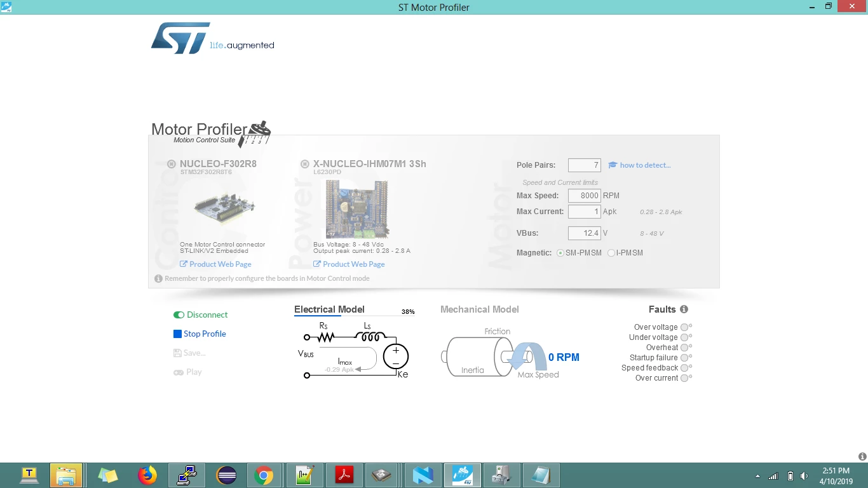Image resolution: width=868 pixels, height=488 pixels.
Task: Click the Mechanical Model heading
Action: (480, 309)
